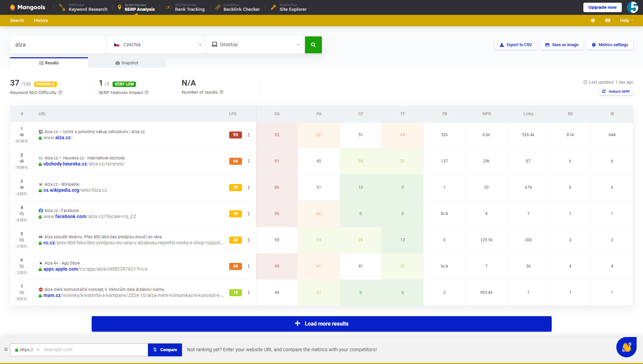Show Number of results help tooltip
The width and height of the screenshot is (643, 364).
(221, 92)
